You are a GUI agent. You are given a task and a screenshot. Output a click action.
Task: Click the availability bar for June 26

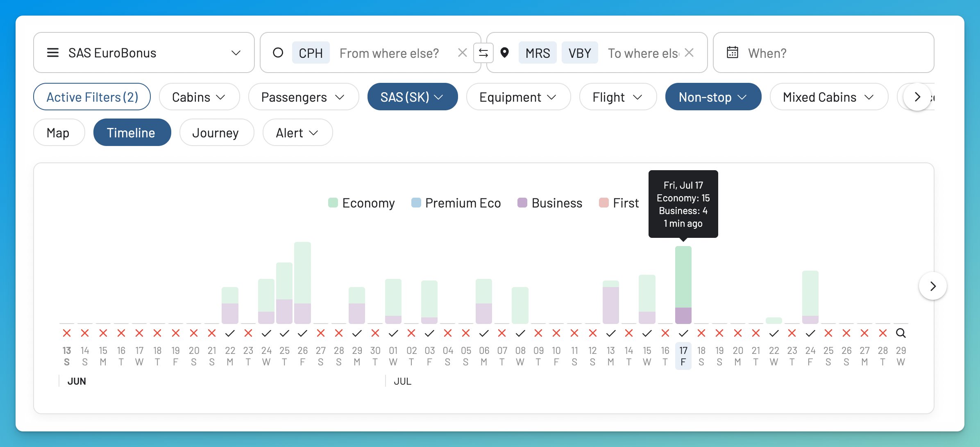click(302, 283)
